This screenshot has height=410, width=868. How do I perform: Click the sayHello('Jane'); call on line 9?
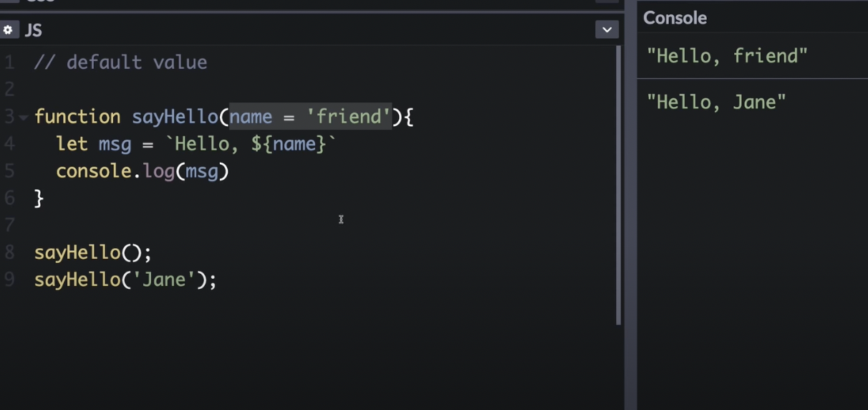click(125, 280)
